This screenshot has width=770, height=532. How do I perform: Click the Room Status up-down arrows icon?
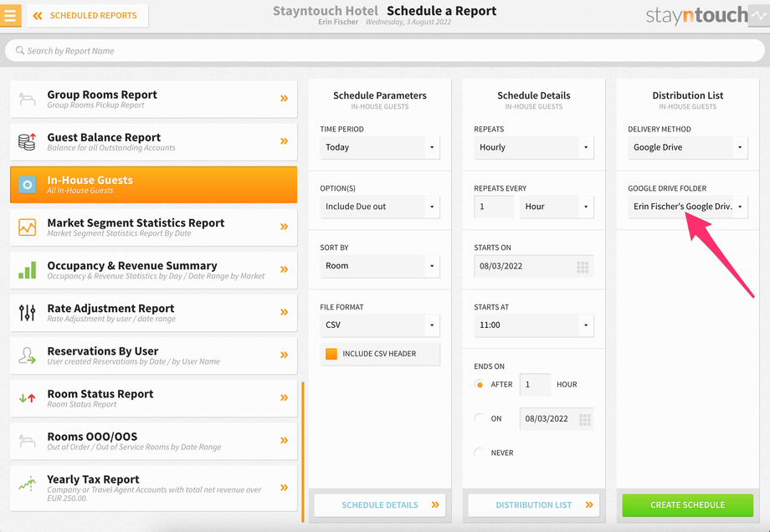pos(27,398)
